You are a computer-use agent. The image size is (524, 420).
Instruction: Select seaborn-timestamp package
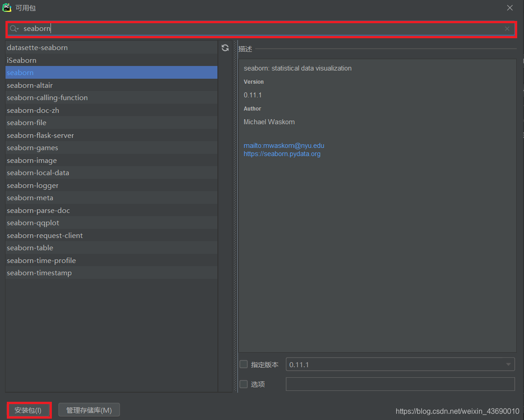pos(111,273)
